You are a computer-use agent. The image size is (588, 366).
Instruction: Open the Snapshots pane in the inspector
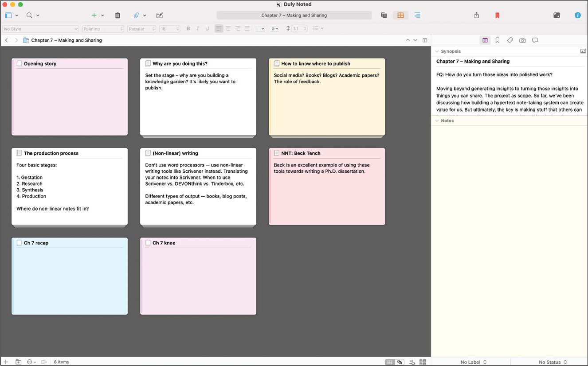pos(522,40)
